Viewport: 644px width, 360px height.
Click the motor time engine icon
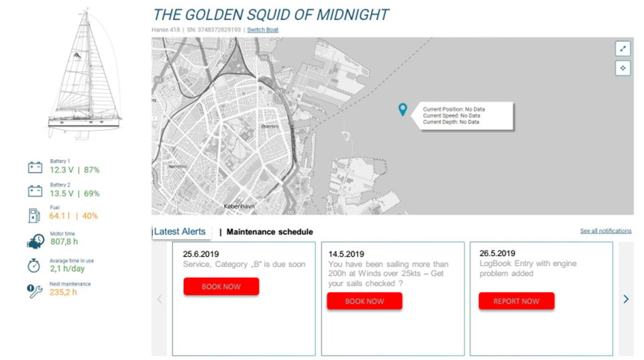(36, 240)
